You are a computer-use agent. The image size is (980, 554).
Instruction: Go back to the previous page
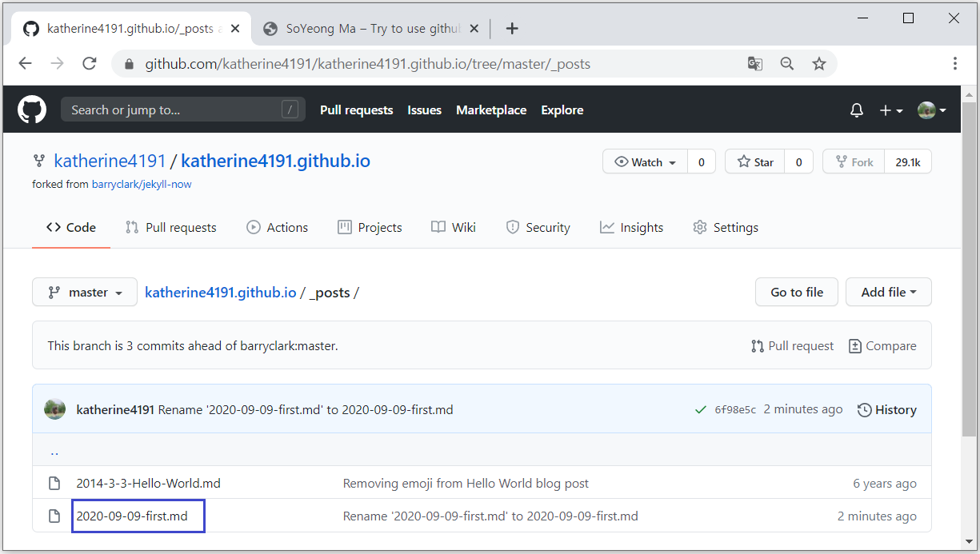(26, 64)
